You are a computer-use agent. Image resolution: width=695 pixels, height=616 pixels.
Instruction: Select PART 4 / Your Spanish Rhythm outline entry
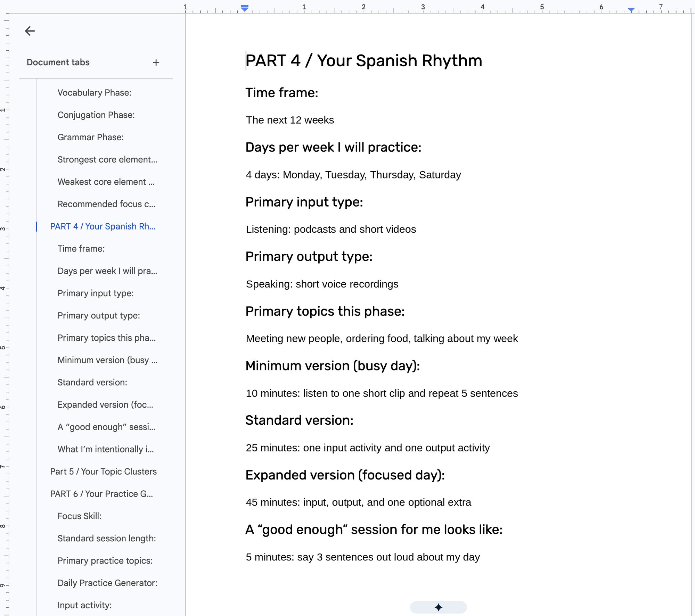click(103, 226)
